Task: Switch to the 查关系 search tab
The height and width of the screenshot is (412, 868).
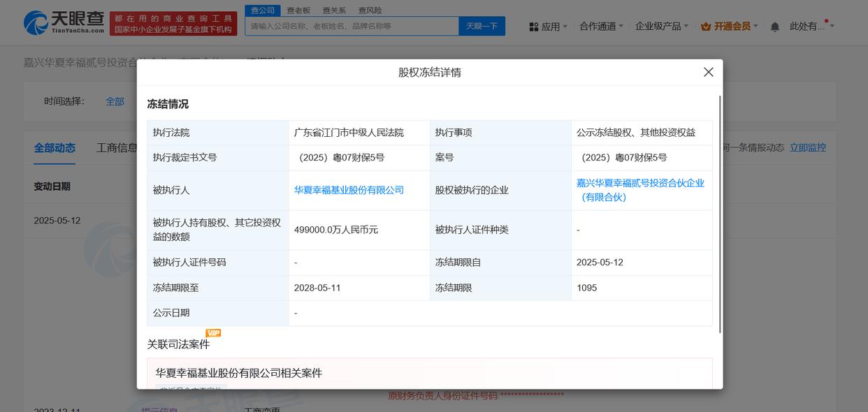Action: click(x=334, y=10)
